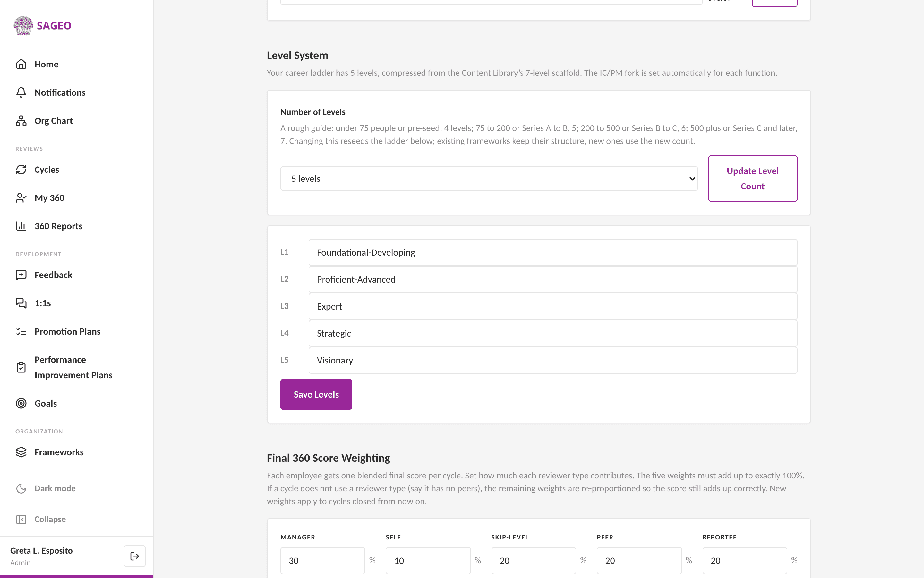This screenshot has width=924, height=578.
Task: Click the Peer weight field
Action: point(639,560)
